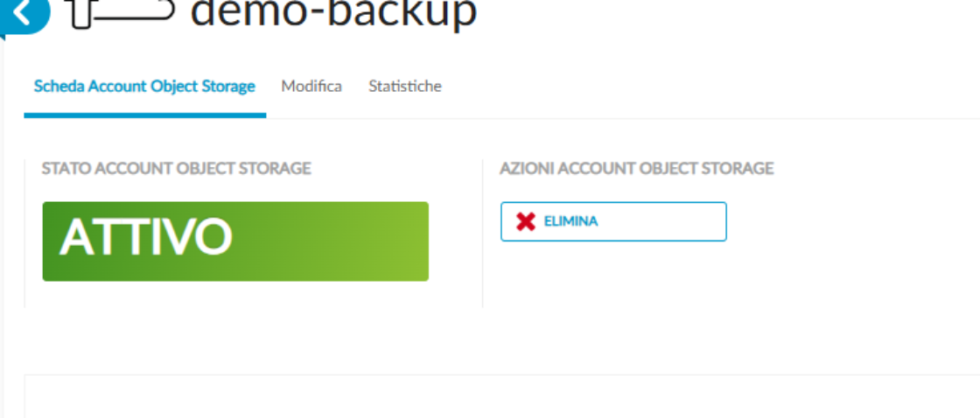This screenshot has height=418, width=980.
Task: Click the Stato Account Object Storage heading
Action: click(x=176, y=168)
